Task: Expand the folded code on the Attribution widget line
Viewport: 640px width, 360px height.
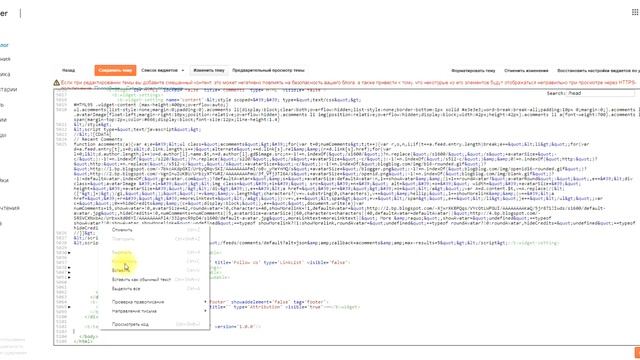Action: pyautogui.click(x=69, y=307)
